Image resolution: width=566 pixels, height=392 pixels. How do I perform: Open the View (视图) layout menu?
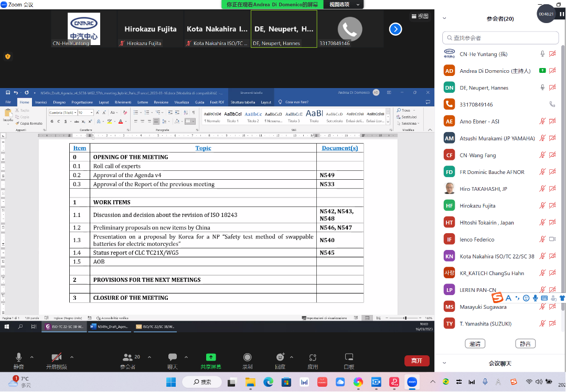coord(420,16)
